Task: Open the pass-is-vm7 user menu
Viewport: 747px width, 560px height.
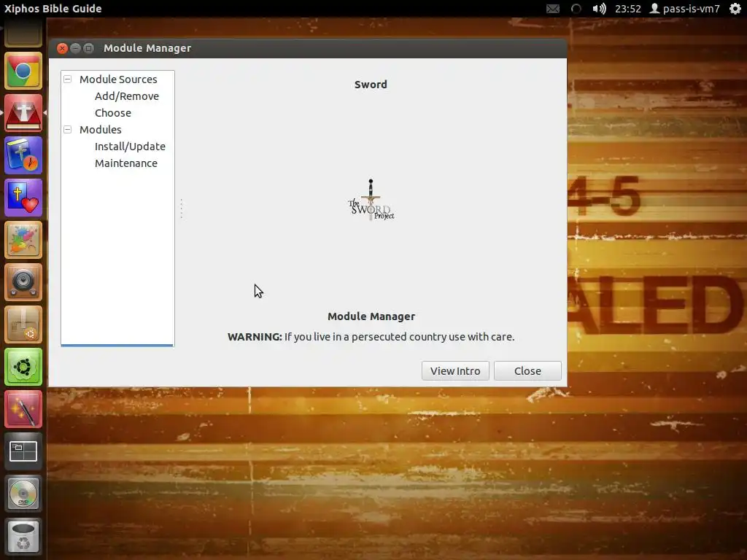Action: [685, 9]
